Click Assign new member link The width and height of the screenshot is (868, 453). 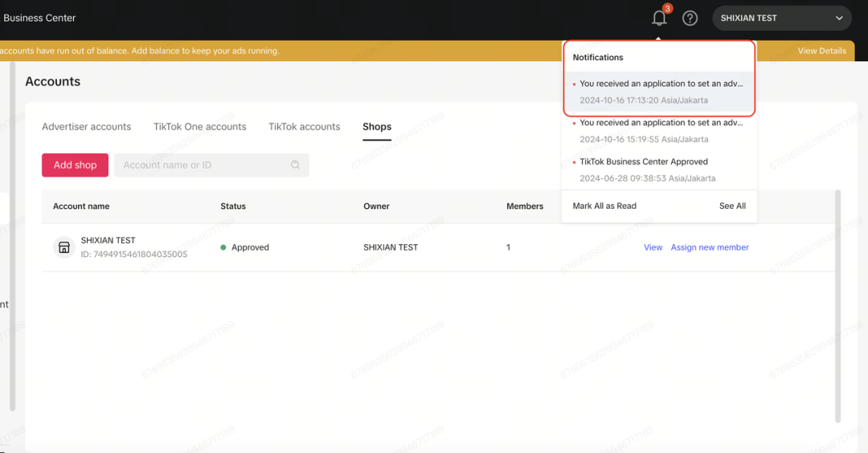point(710,247)
